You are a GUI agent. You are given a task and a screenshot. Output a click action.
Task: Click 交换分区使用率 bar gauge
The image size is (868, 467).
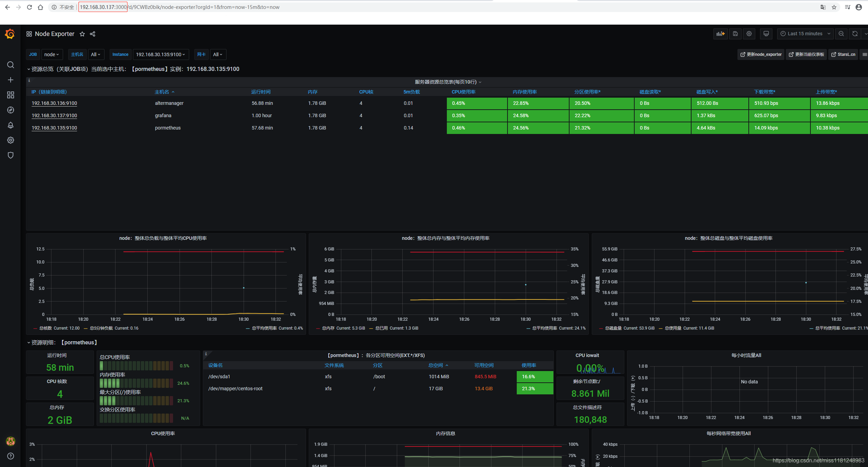point(136,418)
